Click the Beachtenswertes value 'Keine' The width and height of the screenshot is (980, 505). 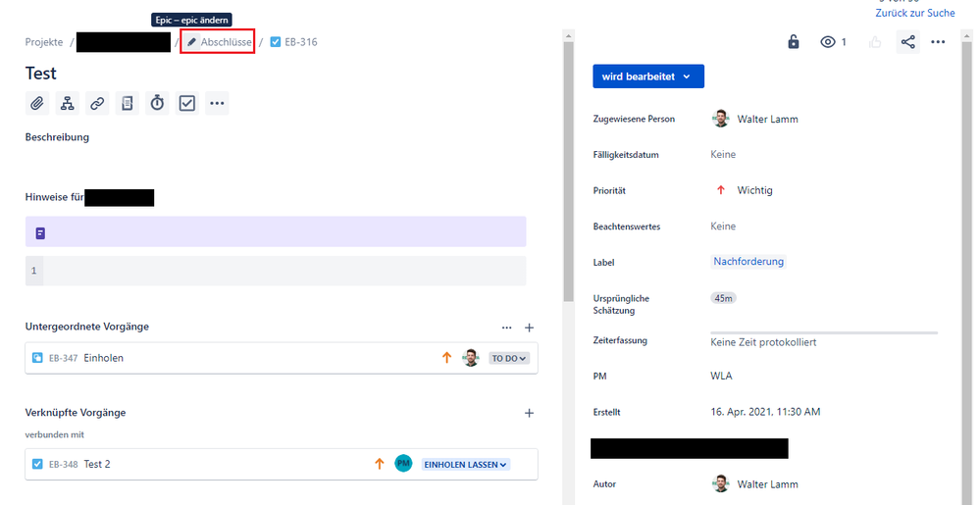723,227
